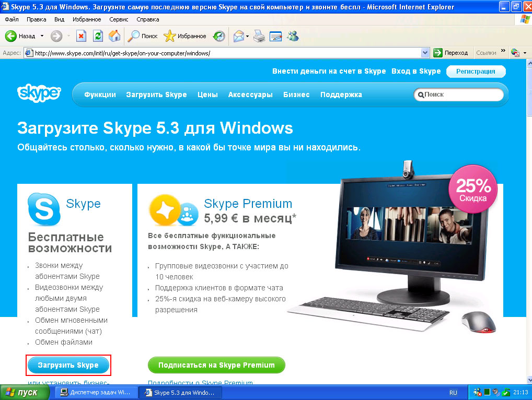
Task: Go back with the Назад arrow button
Action: pyautogui.click(x=20, y=36)
